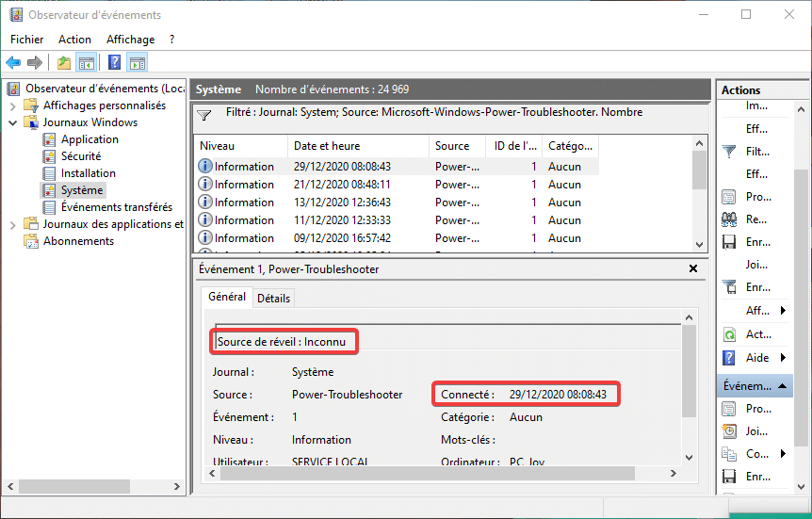Open the Action menu

[74, 40]
